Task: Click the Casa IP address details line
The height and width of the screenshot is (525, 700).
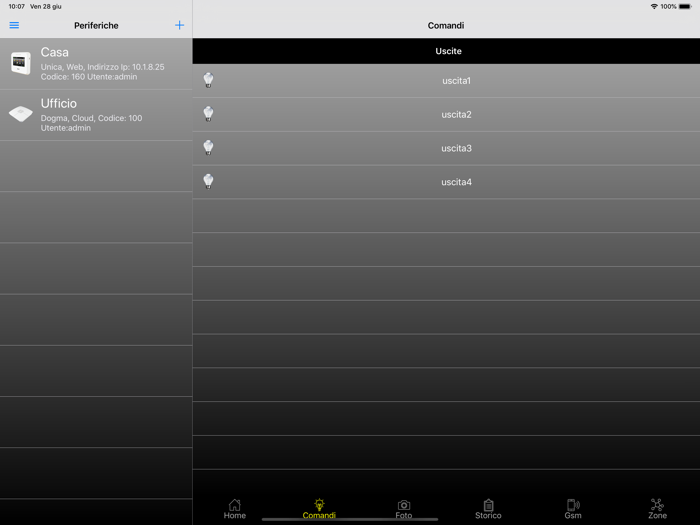Action: tap(103, 67)
